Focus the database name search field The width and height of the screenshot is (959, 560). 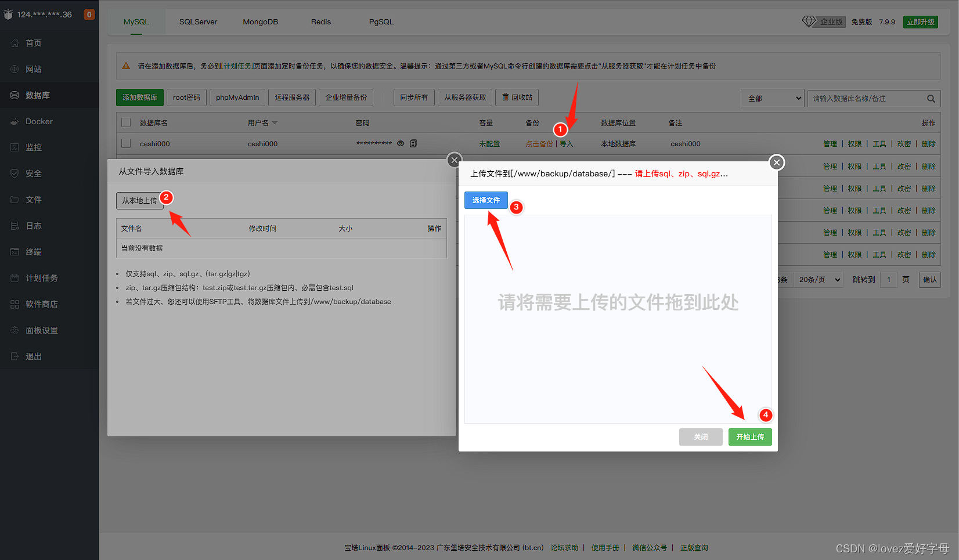[x=866, y=99]
